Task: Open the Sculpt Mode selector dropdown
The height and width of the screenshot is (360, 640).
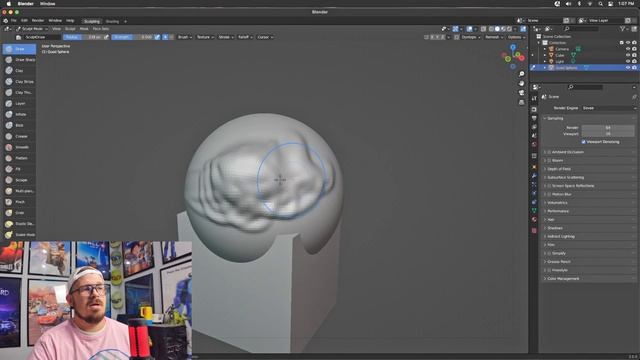Action: pyautogui.click(x=32, y=29)
